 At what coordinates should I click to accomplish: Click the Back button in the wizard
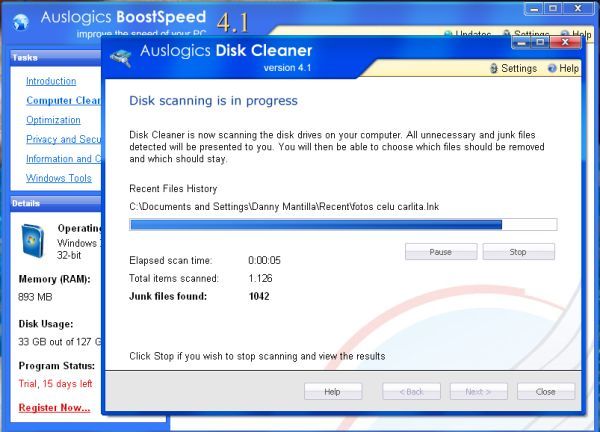[411, 391]
